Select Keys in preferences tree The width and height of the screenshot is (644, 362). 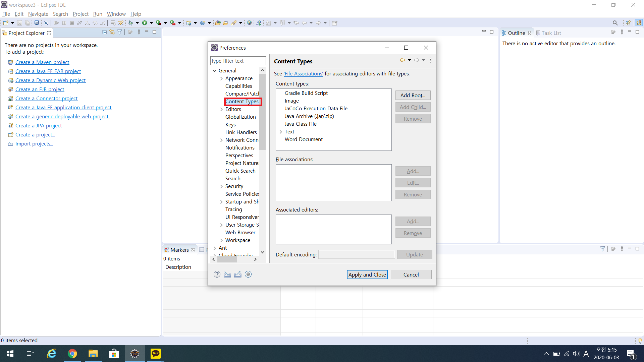coord(230,125)
